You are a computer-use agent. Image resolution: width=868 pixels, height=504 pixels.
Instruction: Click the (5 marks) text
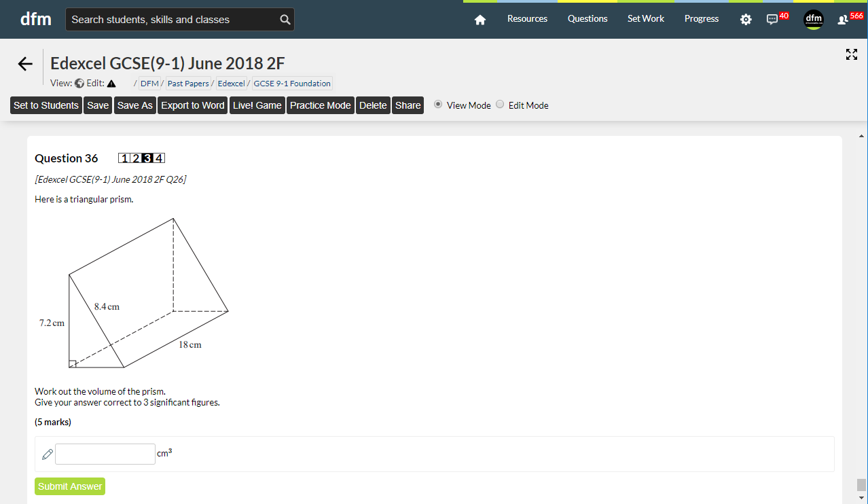(x=53, y=422)
